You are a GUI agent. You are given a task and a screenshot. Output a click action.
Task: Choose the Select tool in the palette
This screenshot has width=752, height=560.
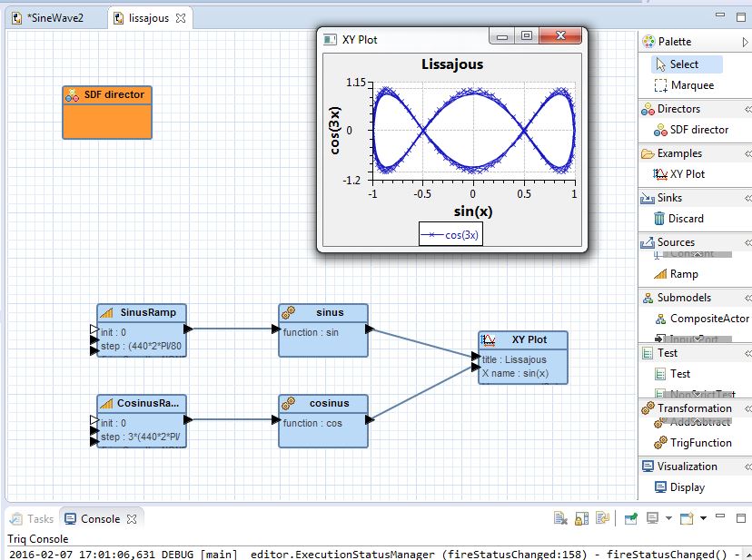[687, 64]
